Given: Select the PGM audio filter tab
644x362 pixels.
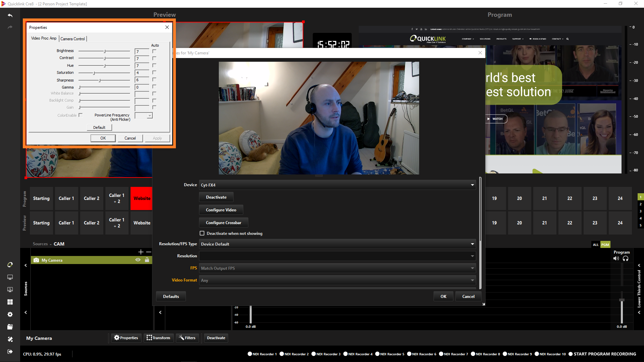Looking at the screenshot, I should pyautogui.click(x=605, y=245).
